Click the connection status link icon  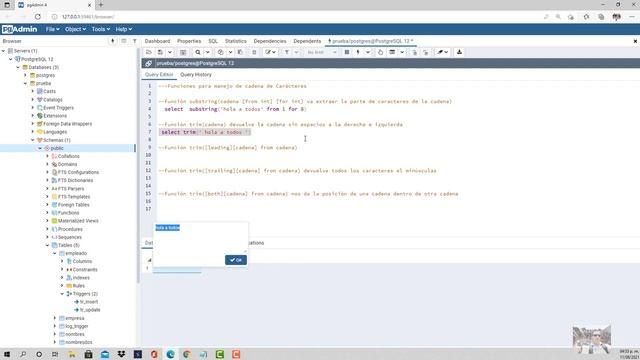(148, 63)
